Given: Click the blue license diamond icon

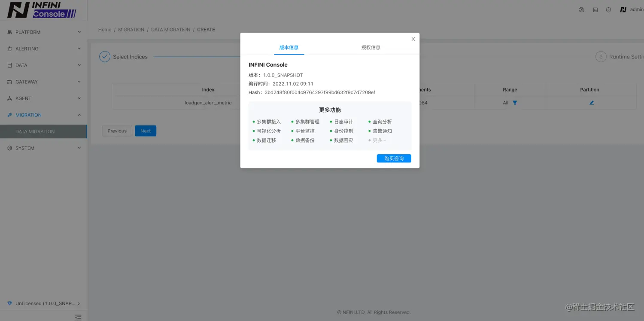Looking at the screenshot, I should (x=9, y=303).
